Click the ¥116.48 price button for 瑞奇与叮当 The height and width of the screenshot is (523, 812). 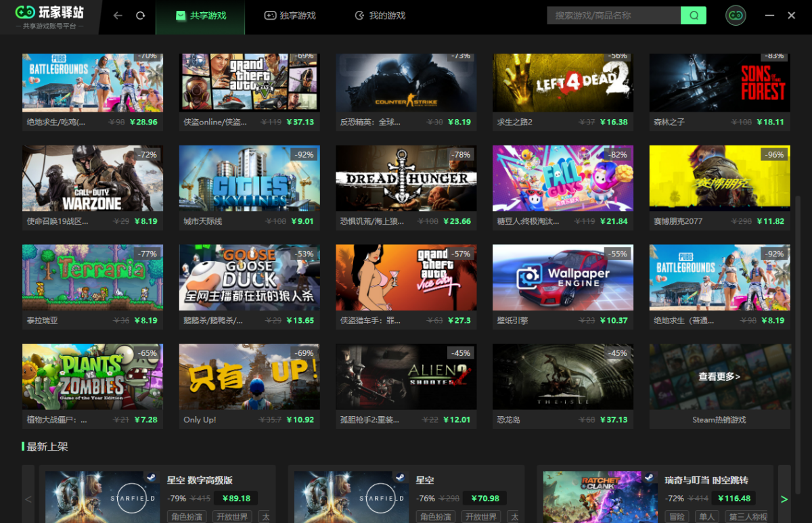click(734, 498)
